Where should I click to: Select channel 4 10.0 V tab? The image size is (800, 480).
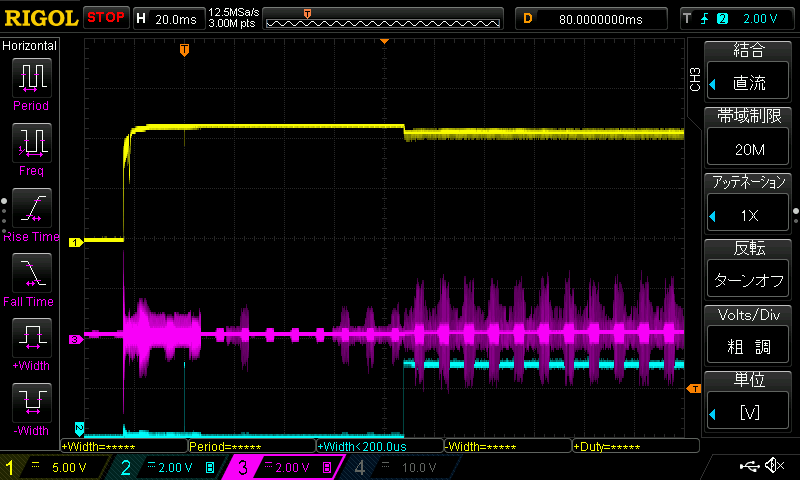click(x=401, y=467)
